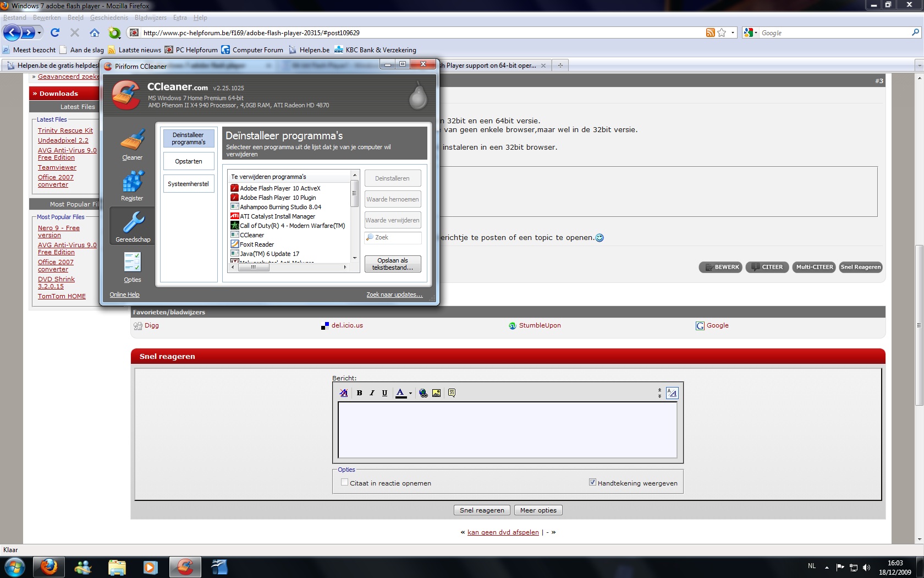Open the search engine dropdown next to Google
This screenshot has height=578, width=924.
pyautogui.click(x=756, y=33)
